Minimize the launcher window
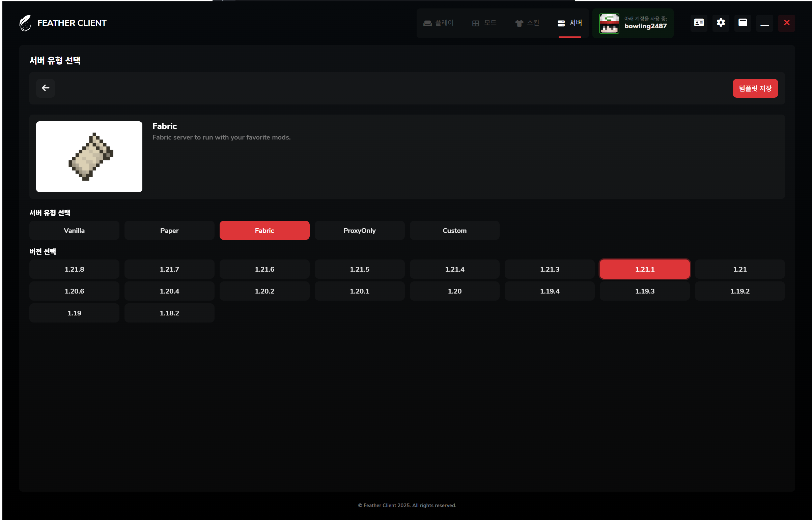This screenshot has width=812, height=520. click(764, 23)
